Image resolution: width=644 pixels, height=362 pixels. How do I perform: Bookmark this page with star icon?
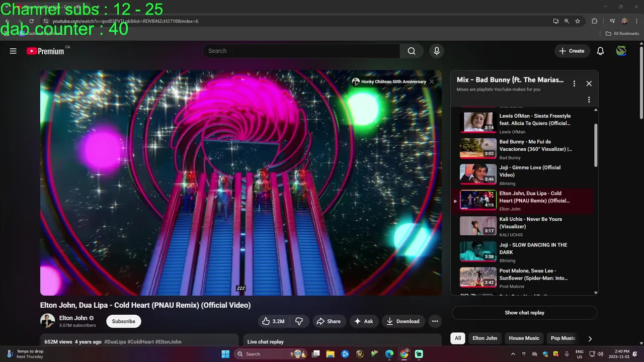pos(578,21)
